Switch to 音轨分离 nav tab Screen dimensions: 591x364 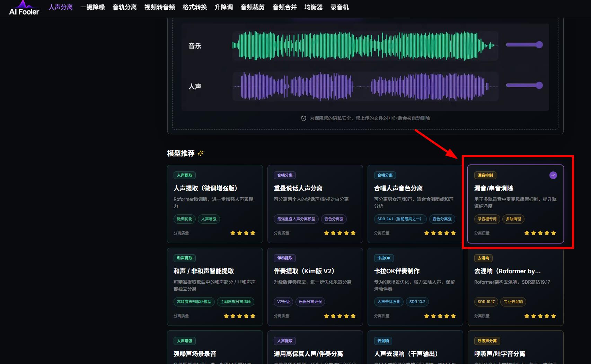pos(125,7)
